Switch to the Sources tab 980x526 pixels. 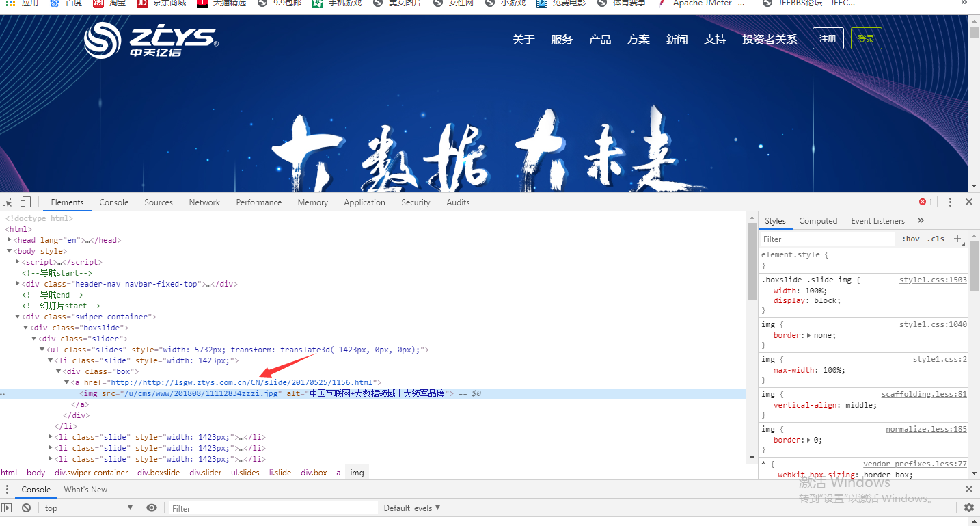[159, 202]
